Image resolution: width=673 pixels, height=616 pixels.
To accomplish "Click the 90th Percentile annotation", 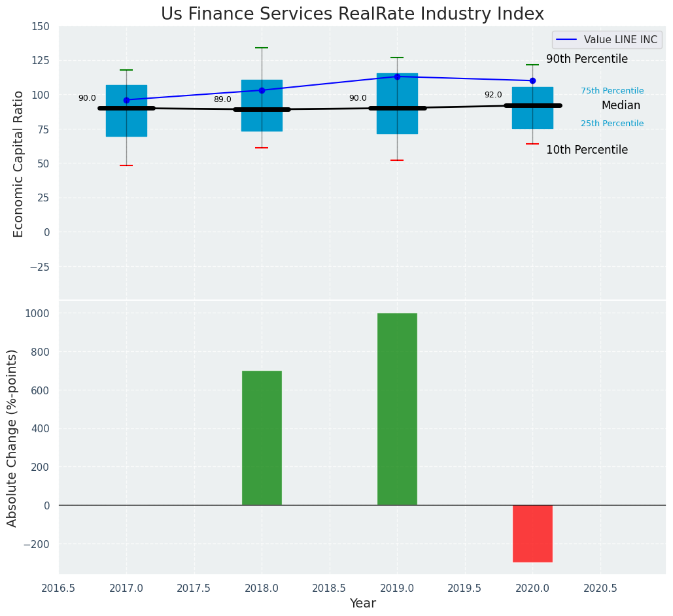I will (x=587, y=60).
